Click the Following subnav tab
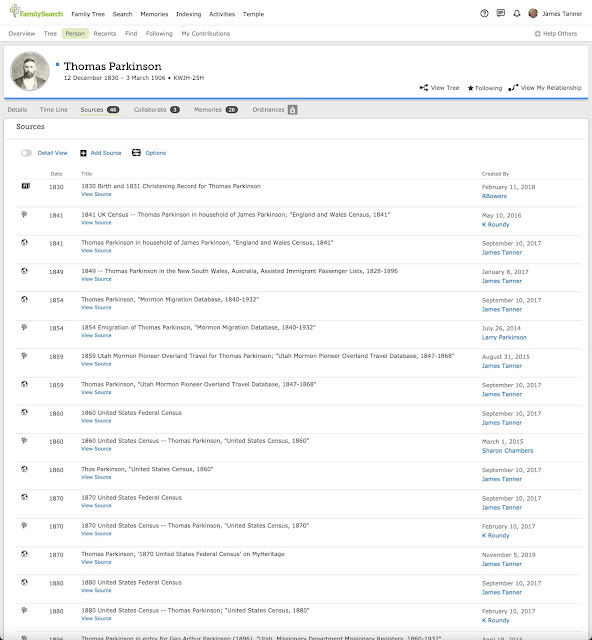 coord(159,33)
